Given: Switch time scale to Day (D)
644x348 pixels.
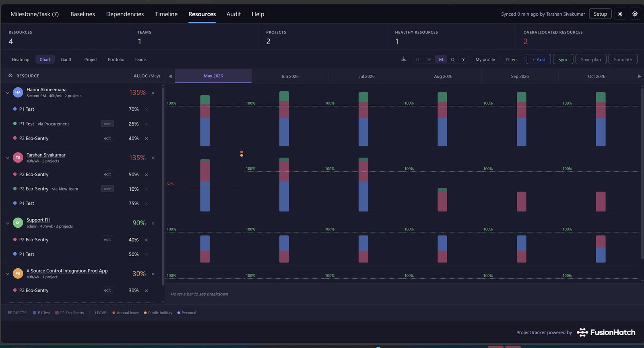Looking at the screenshot, I should click(417, 60).
